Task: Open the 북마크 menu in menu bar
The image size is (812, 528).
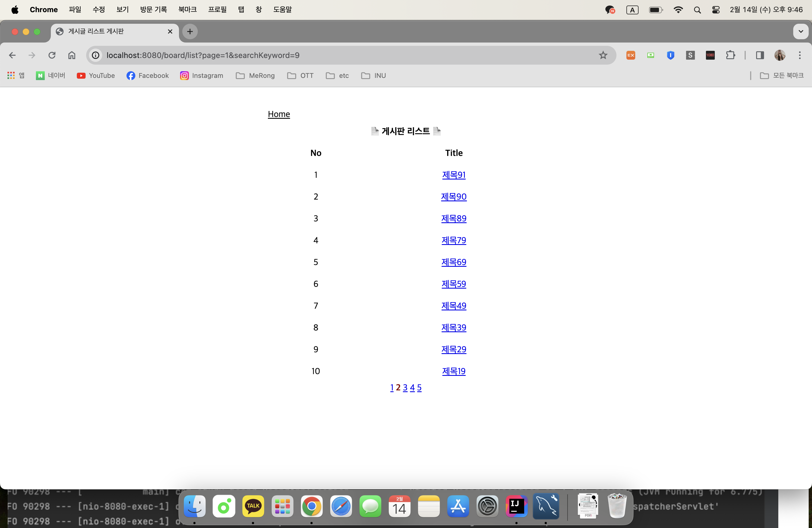Action: pyautogui.click(x=187, y=10)
